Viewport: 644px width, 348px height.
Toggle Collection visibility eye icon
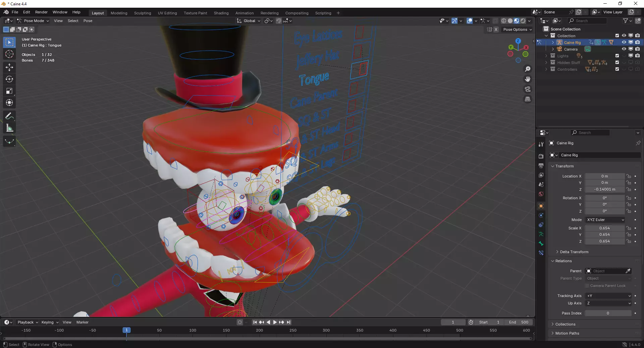[624, 36]
